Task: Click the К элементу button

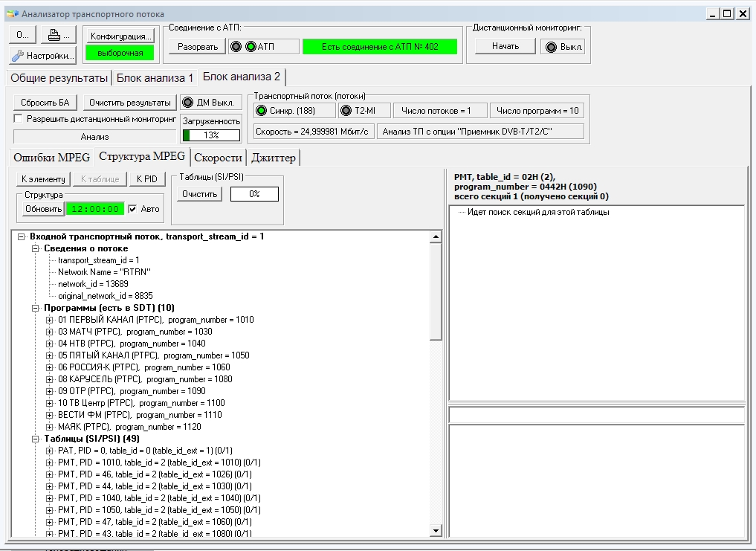Action: coord(43,179)
